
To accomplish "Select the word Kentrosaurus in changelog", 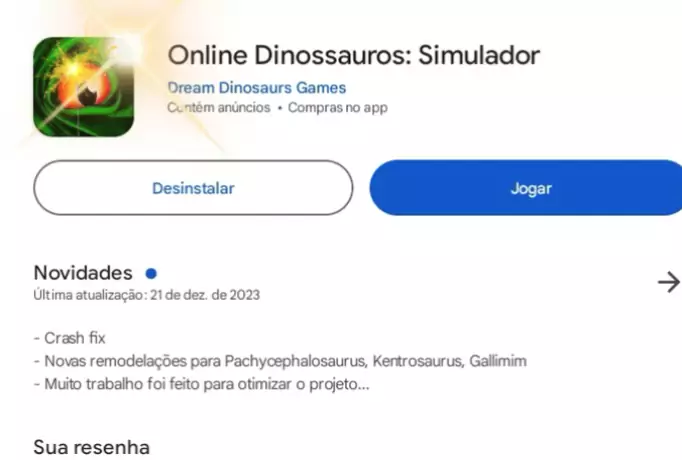I will [418, 361].
